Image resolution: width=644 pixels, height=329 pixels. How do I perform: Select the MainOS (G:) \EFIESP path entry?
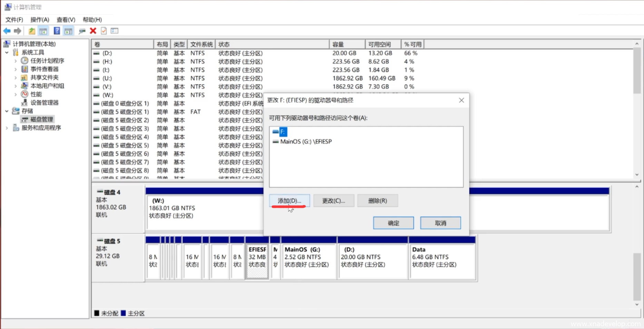[306, 142]
